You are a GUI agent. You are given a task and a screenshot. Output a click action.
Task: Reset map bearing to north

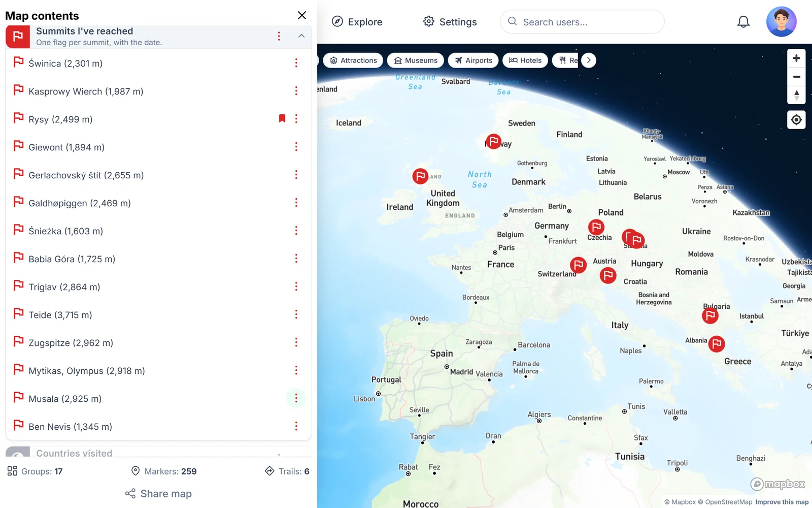(796, 95)
